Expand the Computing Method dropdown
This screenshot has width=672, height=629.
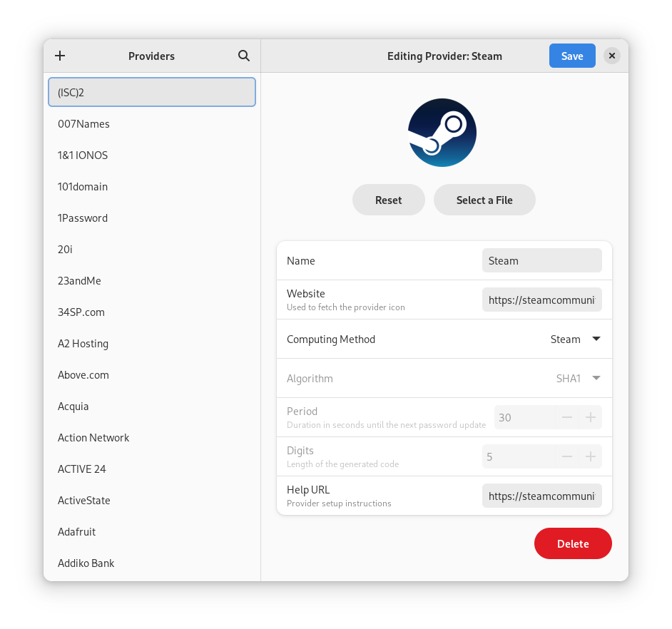pos(575,339)
